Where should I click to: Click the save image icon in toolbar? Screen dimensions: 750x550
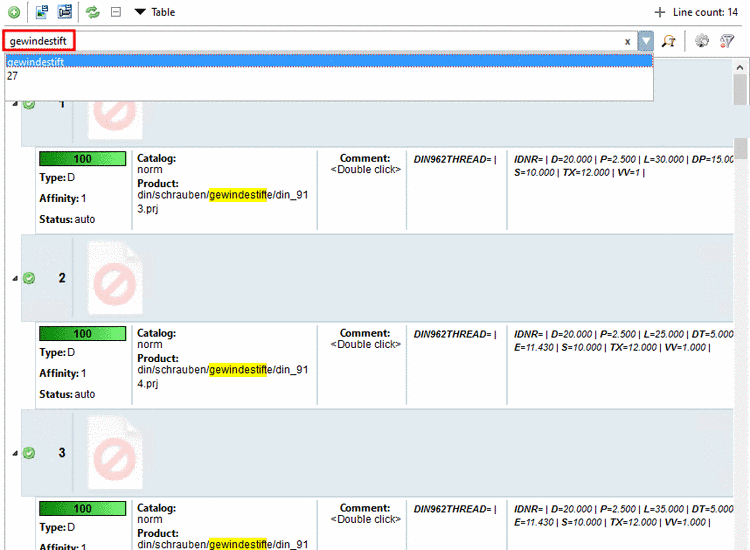(x=42, y=11)
